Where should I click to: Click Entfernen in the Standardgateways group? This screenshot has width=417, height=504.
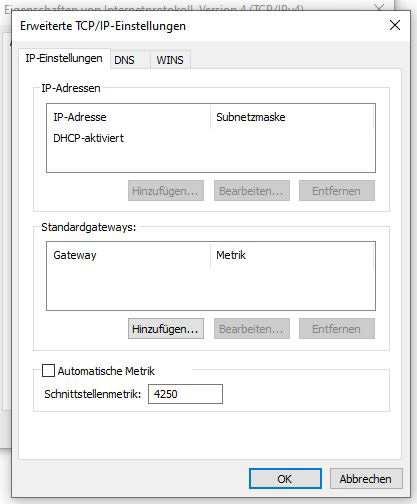point(337,329)
